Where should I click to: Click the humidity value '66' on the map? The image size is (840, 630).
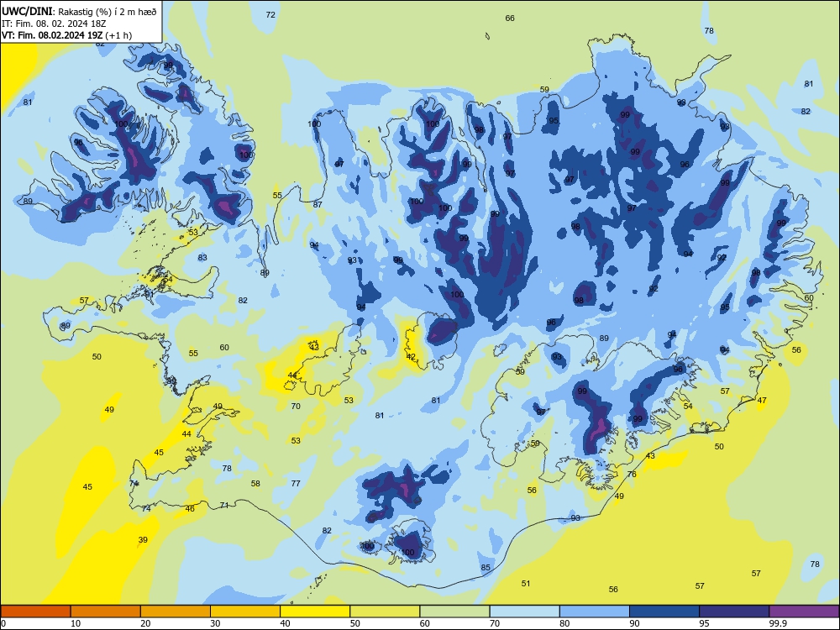(510, 18)
